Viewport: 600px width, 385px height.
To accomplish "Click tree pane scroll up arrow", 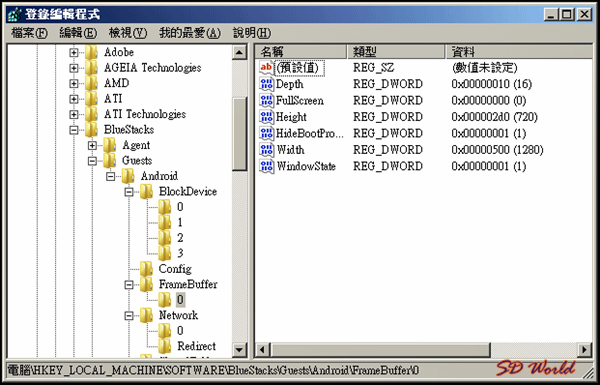I will pyautogui.click(x=240, y=52).
